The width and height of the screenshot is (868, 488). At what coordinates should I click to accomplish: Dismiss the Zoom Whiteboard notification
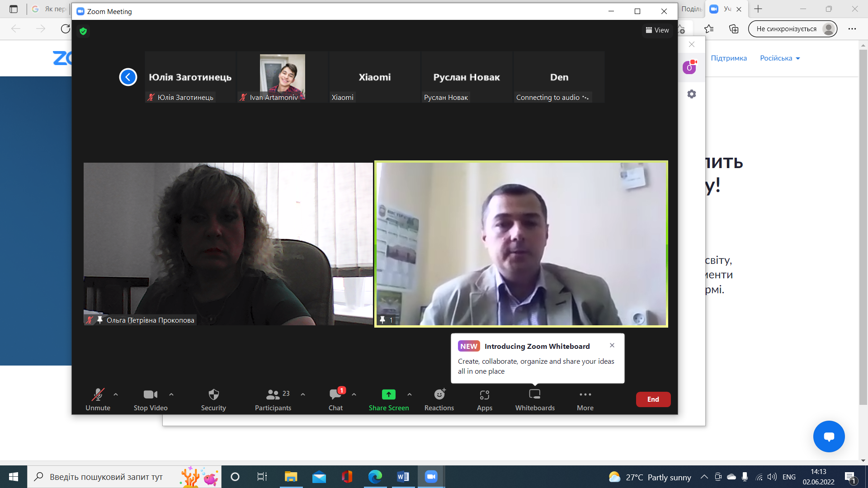[x=612, y=345]
